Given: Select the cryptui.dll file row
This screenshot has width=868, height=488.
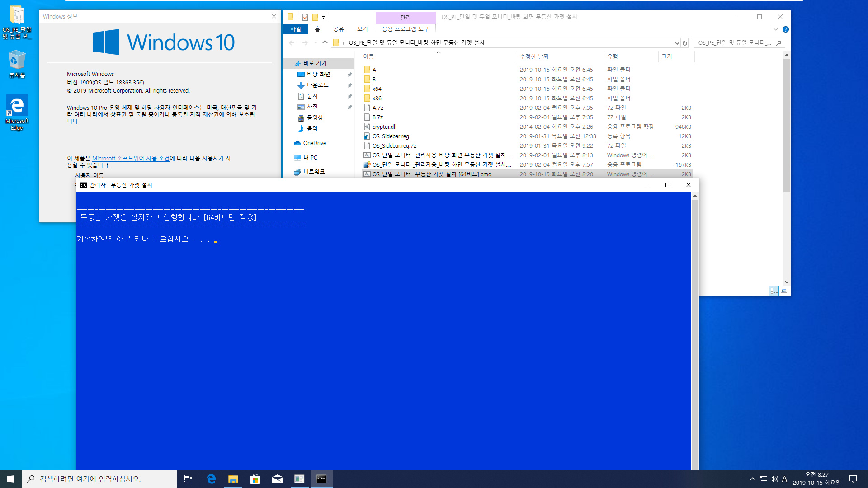Looking at the screenshot, I should [527, 127].
